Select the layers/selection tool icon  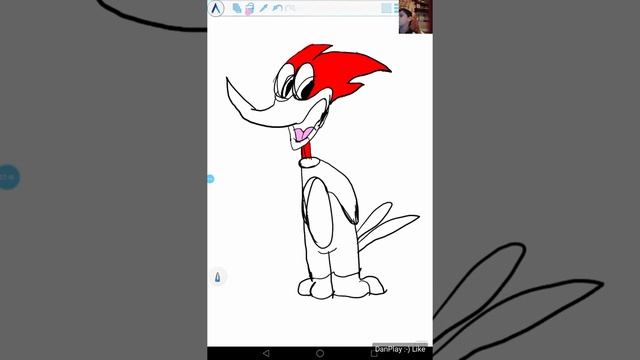pos(237,8)
